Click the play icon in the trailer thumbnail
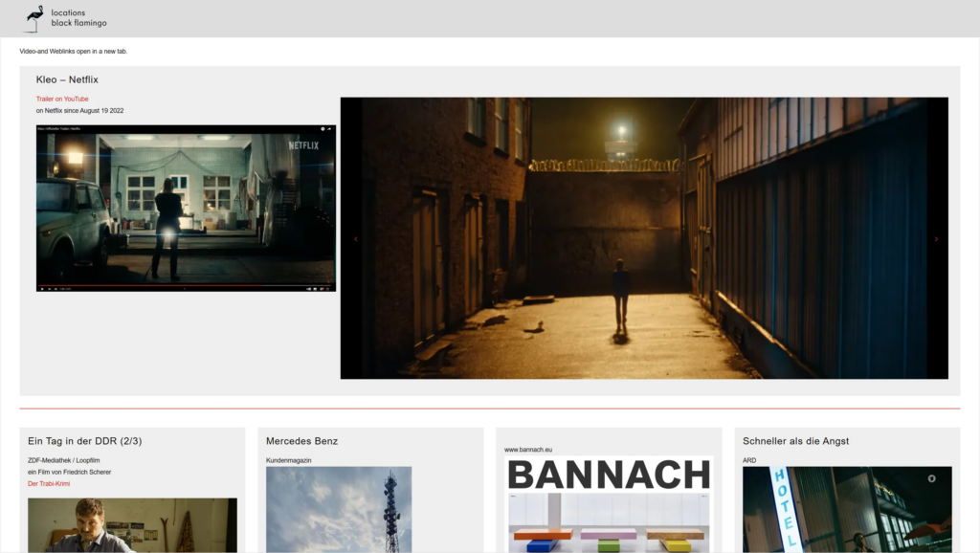The image size is (980, 553). (42, 289)
